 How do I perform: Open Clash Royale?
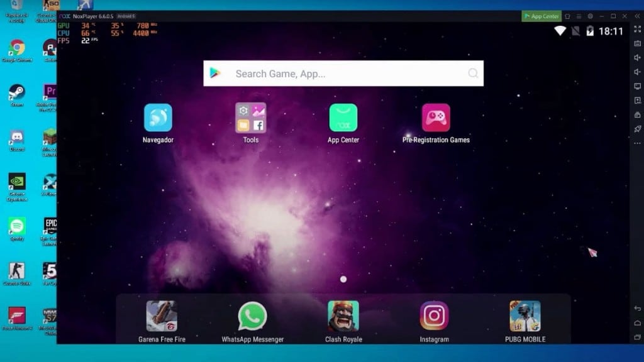[343, 317]
